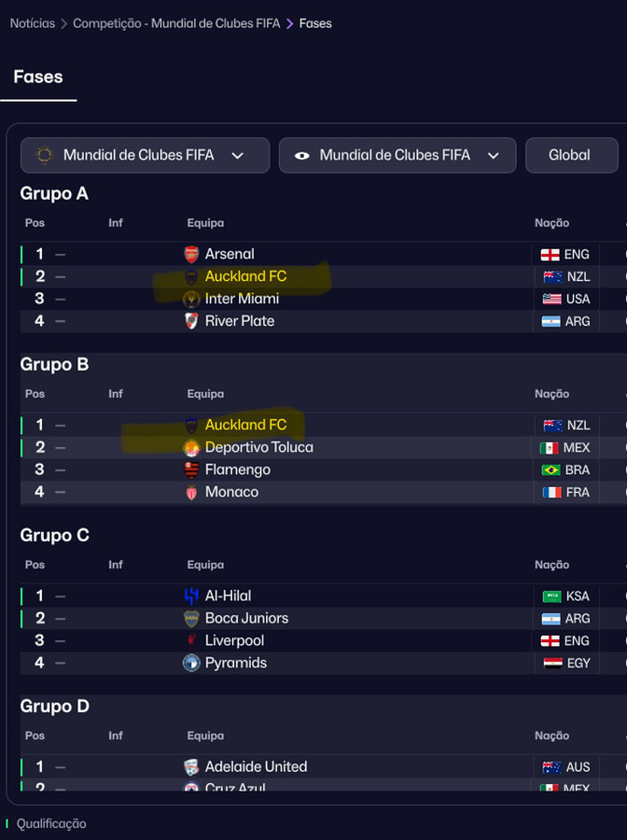Select the Fases tab
627x840 pixels.
38,77
